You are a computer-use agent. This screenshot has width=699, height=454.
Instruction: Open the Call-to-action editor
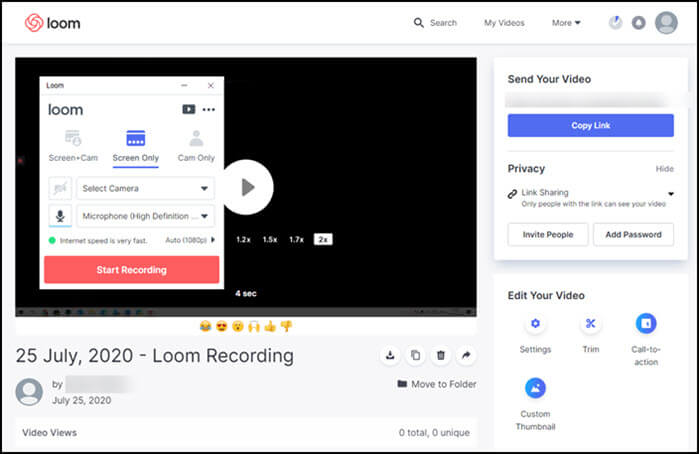point(646,324)
